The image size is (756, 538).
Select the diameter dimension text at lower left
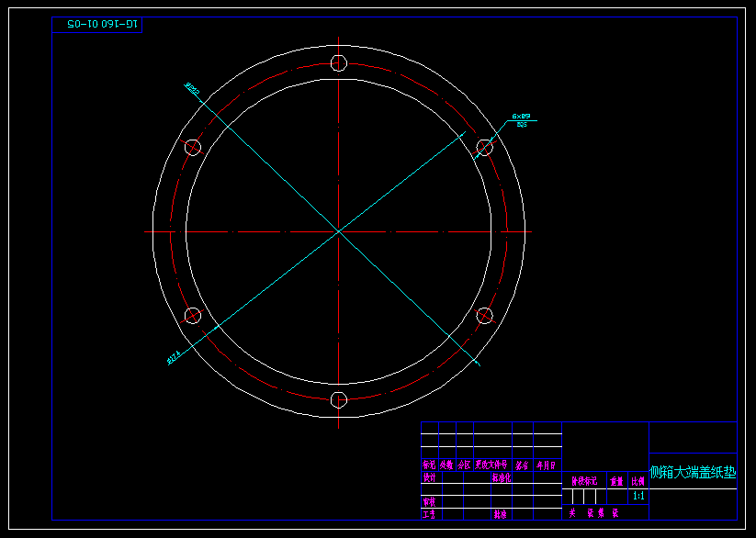point(174,358)
